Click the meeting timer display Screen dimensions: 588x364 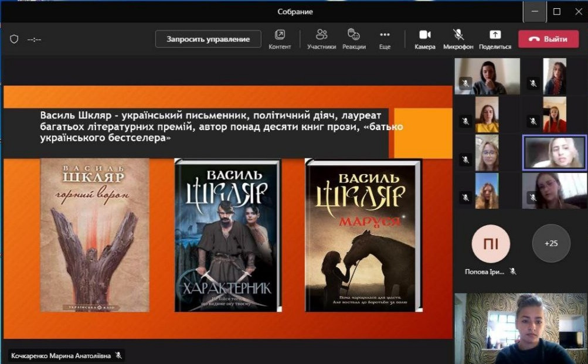point(34,39)
